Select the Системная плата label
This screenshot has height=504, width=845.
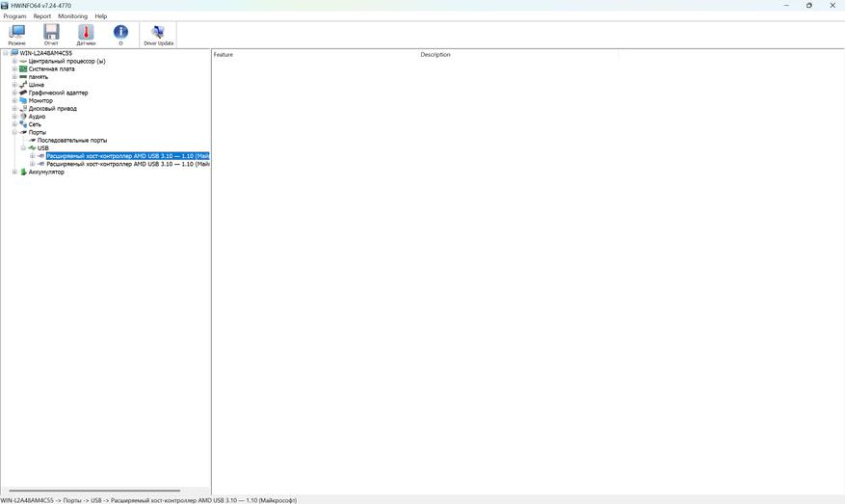52,69
